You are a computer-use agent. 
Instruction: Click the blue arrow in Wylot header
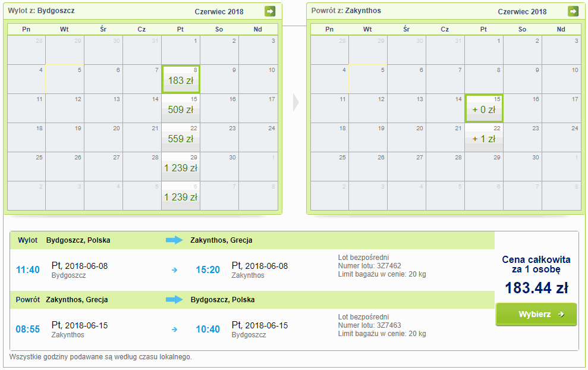tap(175, 240)
